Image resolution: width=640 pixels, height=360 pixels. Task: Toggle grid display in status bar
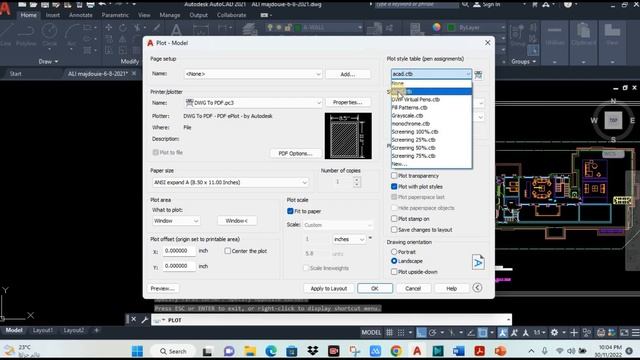[x=389, y=333]
